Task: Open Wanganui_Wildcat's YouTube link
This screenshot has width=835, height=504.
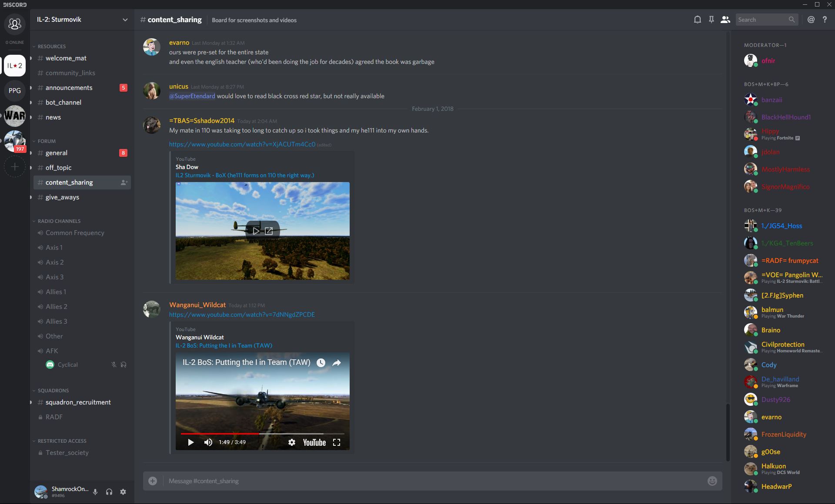Action: click(x=242, y=314)
